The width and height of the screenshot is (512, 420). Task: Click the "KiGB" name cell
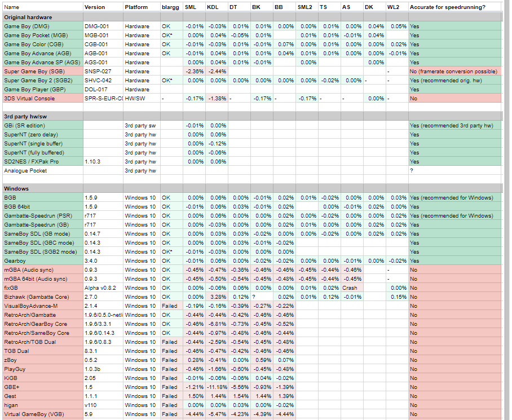pos(43,378)
